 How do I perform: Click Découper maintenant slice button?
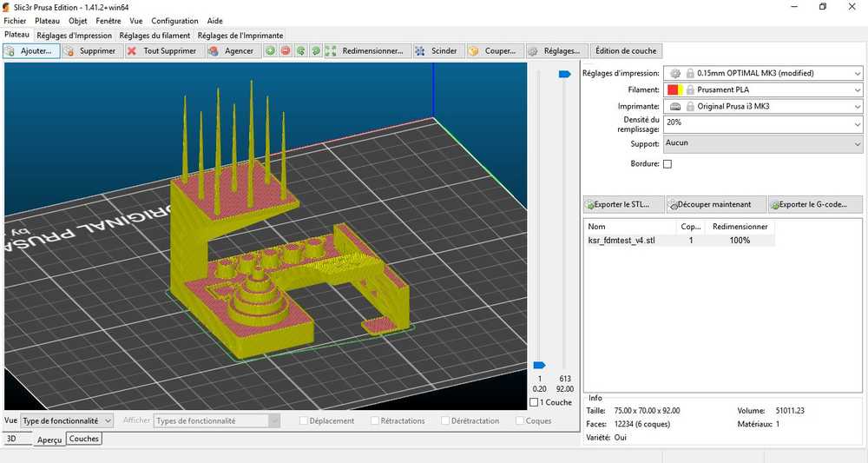coord(716,204)
